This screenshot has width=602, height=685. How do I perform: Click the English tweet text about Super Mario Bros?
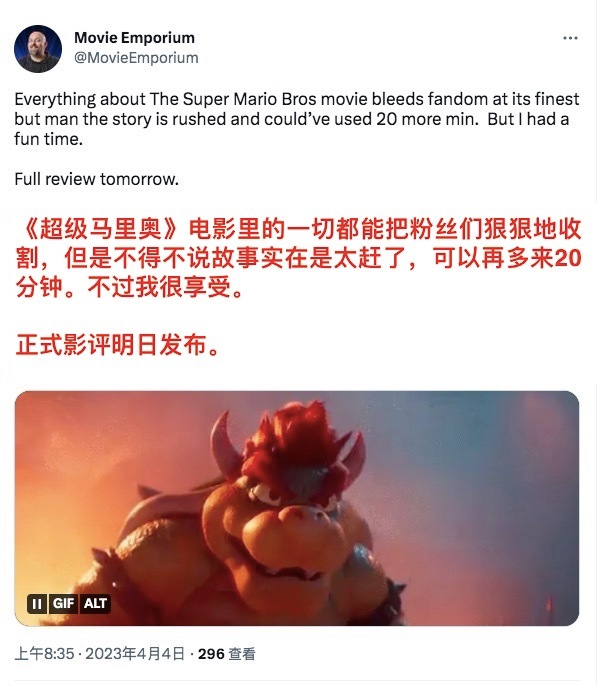(x=297, y=119)
